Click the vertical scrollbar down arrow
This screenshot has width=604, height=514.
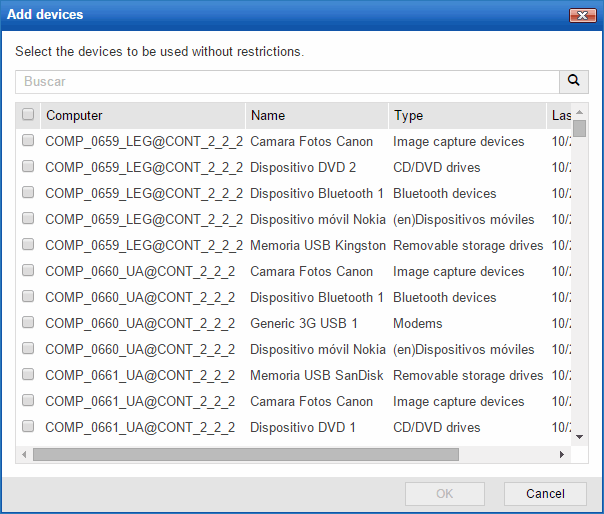(x=579, y=436)
